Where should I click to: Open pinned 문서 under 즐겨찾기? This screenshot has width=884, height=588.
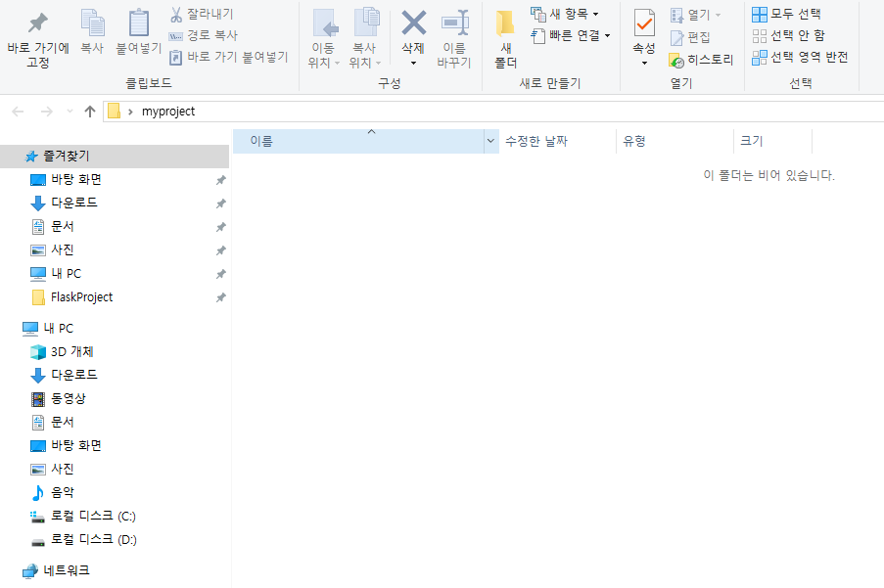[x=115, y=226]
